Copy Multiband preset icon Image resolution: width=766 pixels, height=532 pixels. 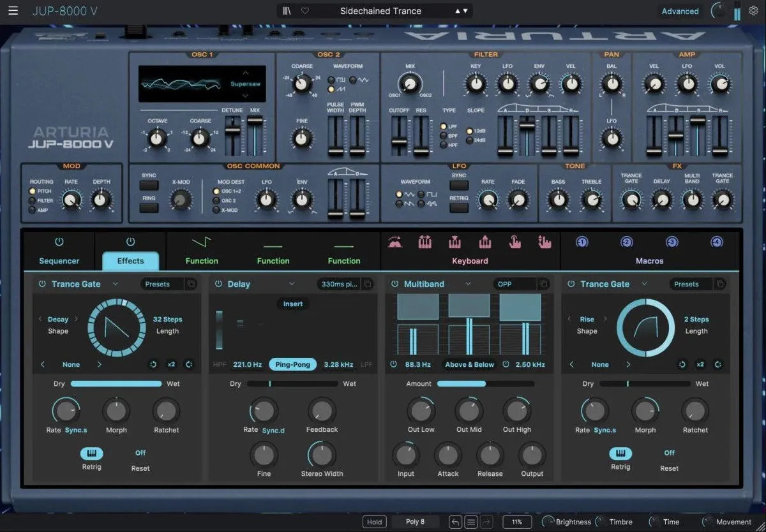[543, 284]
